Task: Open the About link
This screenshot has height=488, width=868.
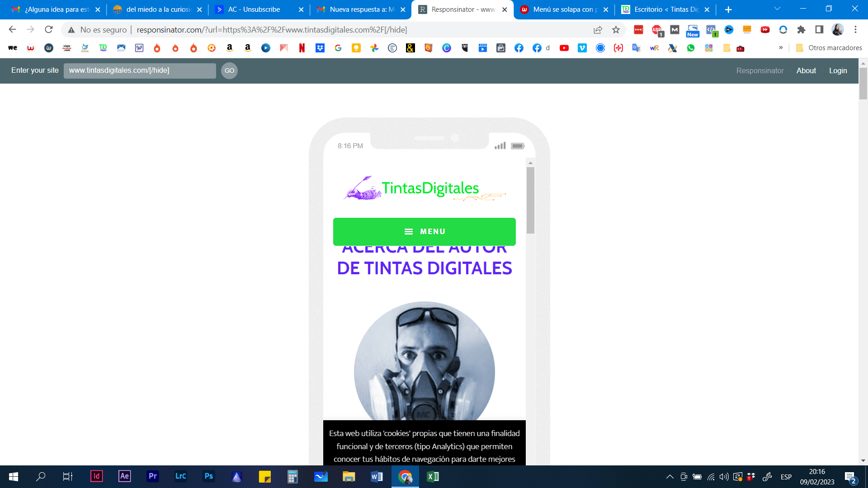Action: pos(806,71)
